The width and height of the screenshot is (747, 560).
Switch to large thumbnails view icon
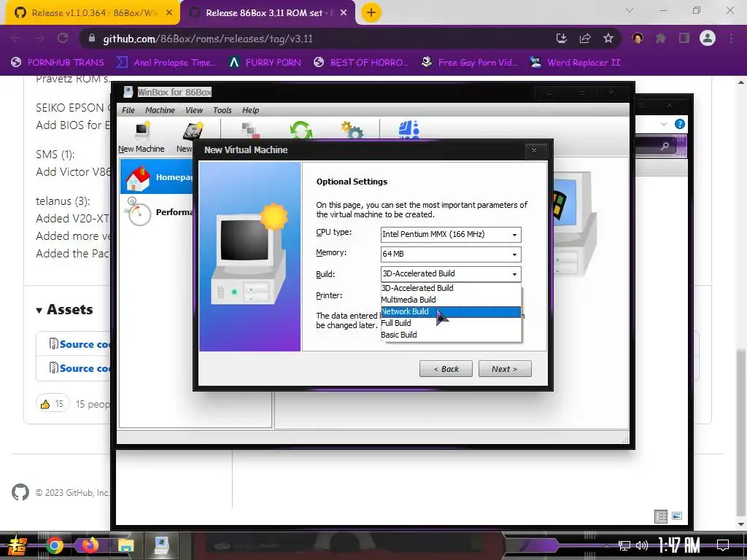[677, 516]
